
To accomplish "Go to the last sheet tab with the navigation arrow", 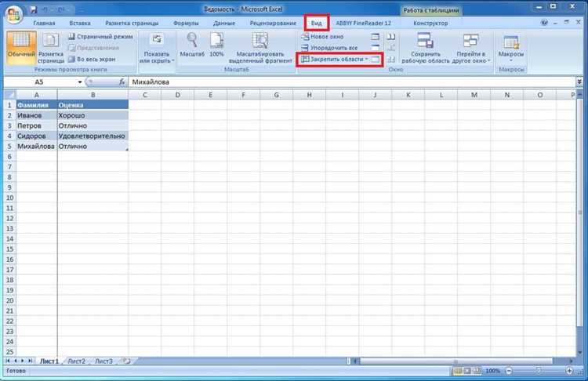I will (30, 361).
